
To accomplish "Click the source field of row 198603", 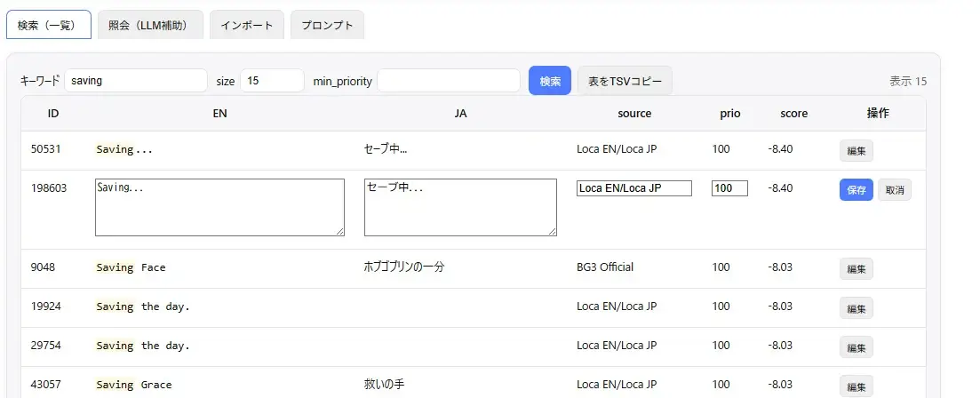I will click(634, 188).
